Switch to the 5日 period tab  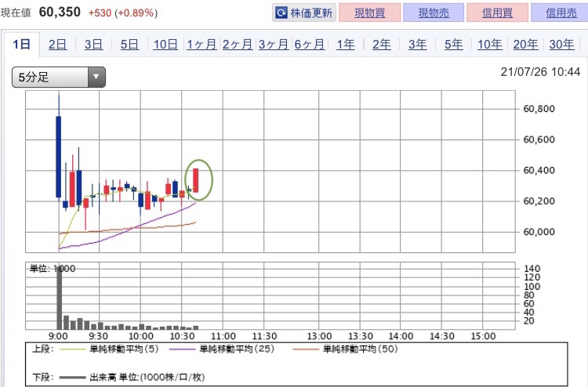click(129, 45)
